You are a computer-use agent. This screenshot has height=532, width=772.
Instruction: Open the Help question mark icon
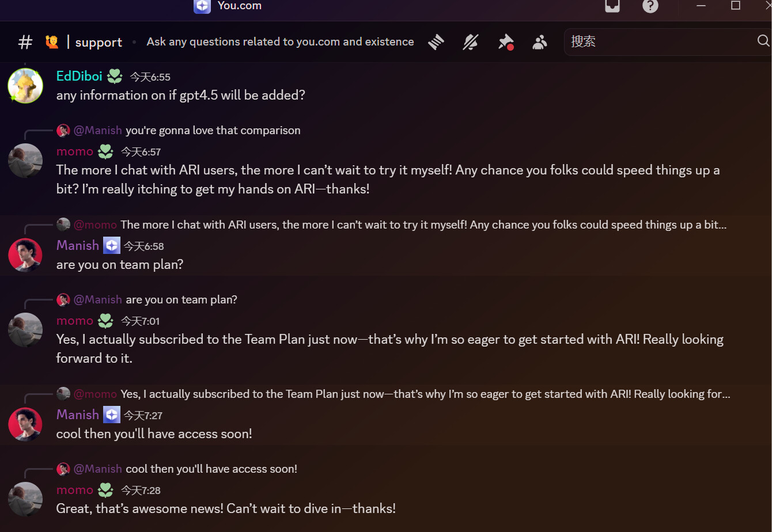(x=650, y=6)
